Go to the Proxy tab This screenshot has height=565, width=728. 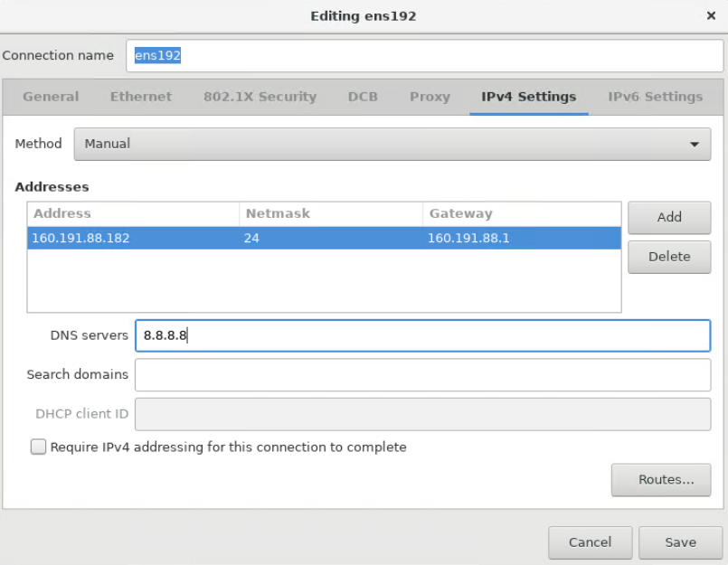tap(430, 97)
